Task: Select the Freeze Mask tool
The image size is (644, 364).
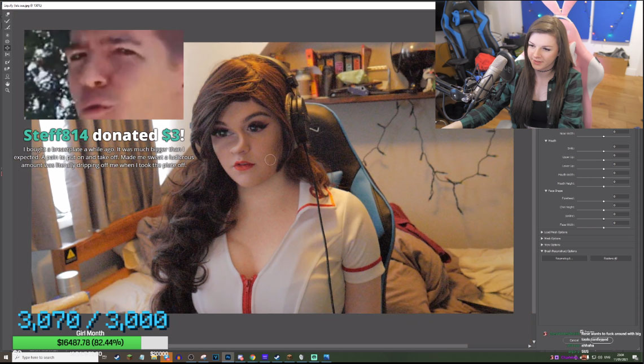Action: click(7, 62)
